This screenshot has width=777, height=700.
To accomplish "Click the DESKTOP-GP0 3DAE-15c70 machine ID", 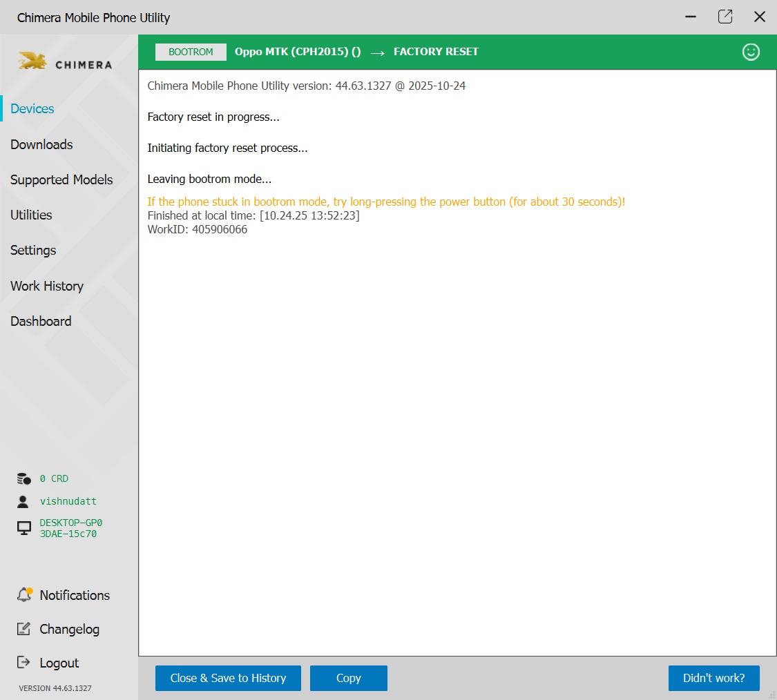I will (71, 528).
